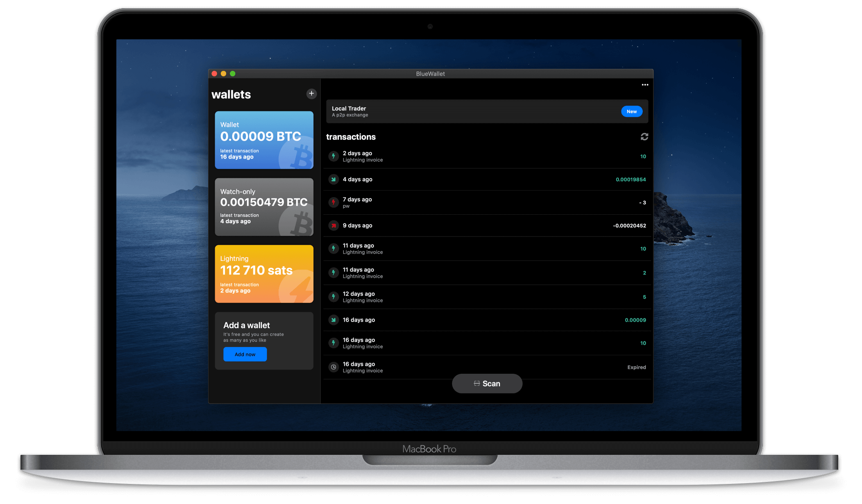Click Add now to create wallet
Screen dimensions: 862x504
tap(245, 354)
